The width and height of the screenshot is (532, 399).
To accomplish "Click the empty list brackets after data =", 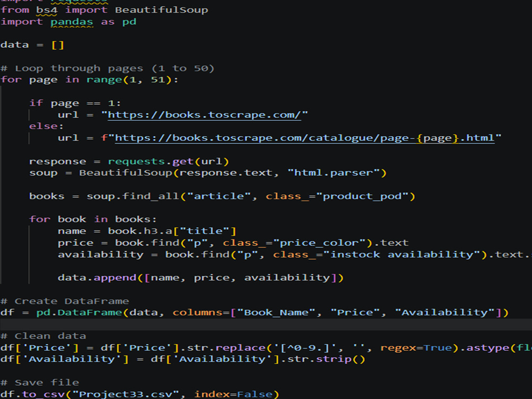I will 57,45.
